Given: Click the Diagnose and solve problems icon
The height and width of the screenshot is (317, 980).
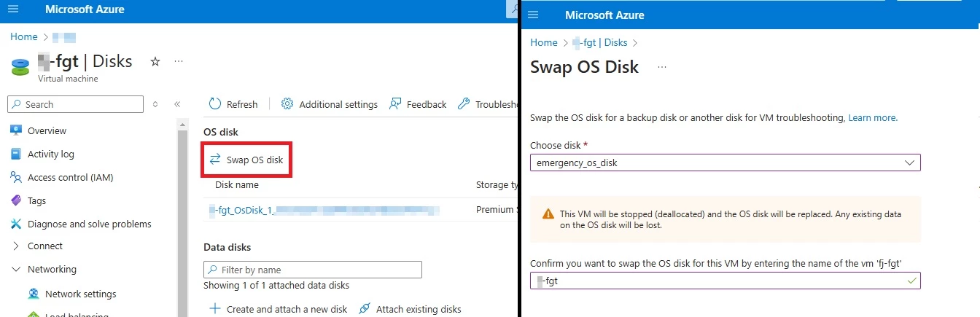Looking at the screenshot, I should pyautogui.click(x=16, y=224).
